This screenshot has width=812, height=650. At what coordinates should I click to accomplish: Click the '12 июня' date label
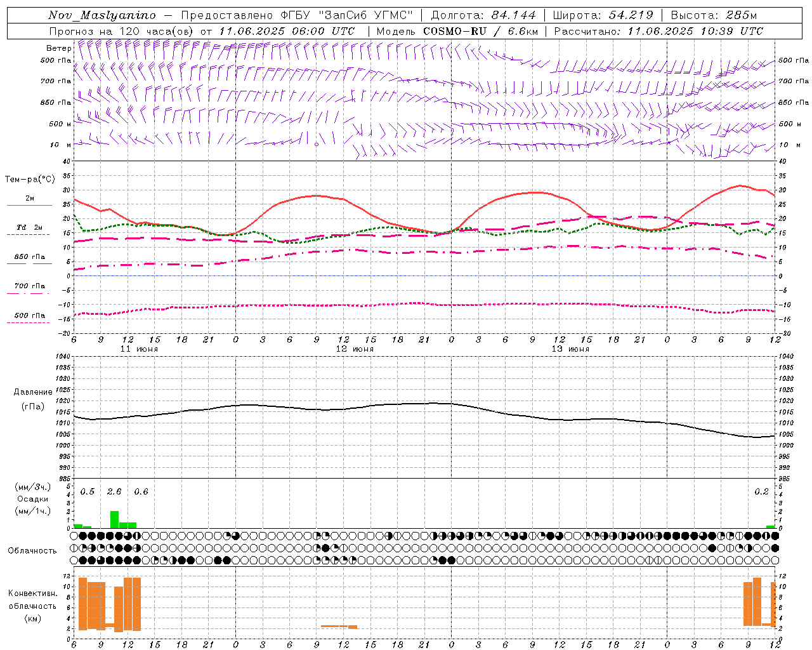tap(355, 349)
